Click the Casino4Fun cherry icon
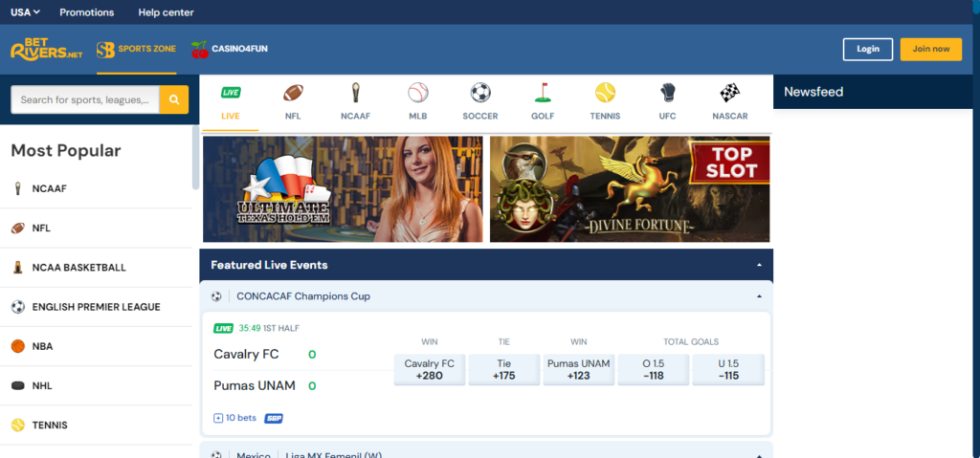The image size is (980, 458). tap(199, 50)
